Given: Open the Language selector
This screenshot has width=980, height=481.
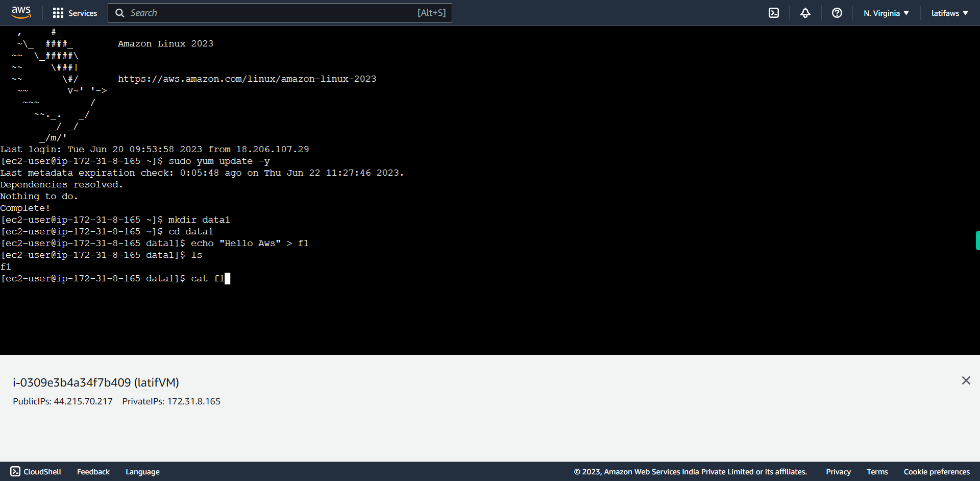Looking at the screenshot, I should [142, 471].
